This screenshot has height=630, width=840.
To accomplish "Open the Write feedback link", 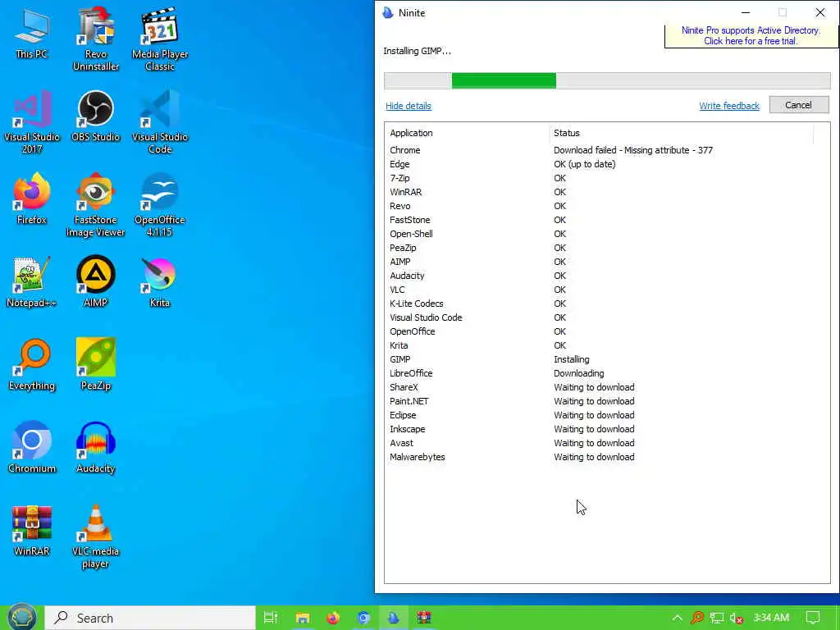I will point(729,106).
